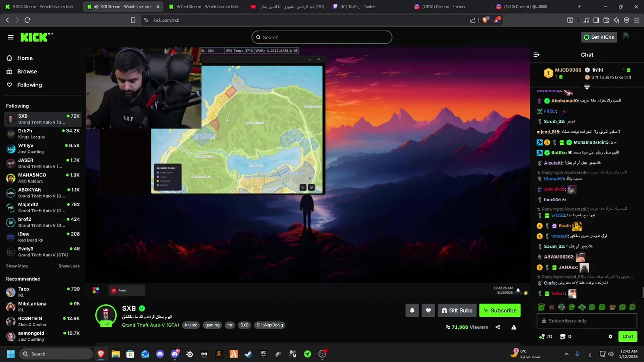Toggle notification bell for SXB
Viewport: 644px width, 362px height.
412,310
